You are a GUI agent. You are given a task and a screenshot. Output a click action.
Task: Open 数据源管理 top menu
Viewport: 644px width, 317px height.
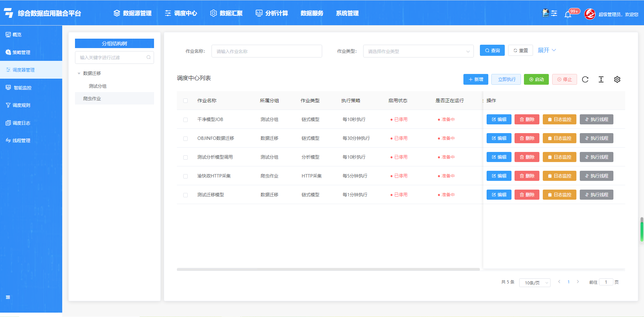click(x=132, y=13)
